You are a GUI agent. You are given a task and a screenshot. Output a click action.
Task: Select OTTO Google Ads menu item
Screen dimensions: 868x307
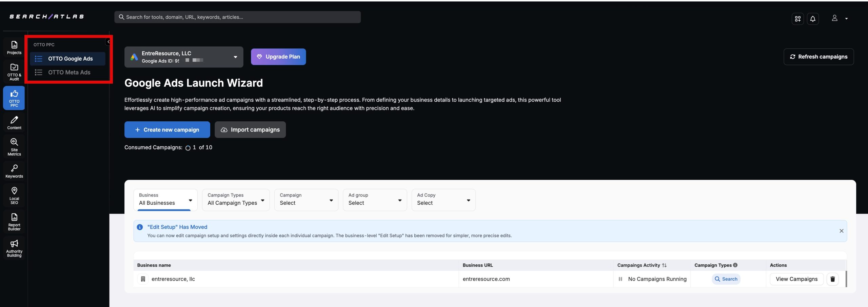tap(70, 59)
